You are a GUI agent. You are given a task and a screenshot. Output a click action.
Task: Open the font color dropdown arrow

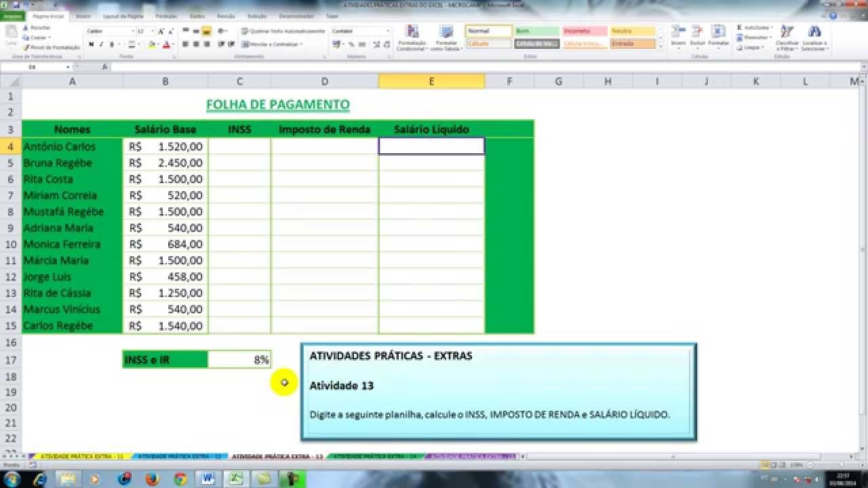tap(172, 44)
